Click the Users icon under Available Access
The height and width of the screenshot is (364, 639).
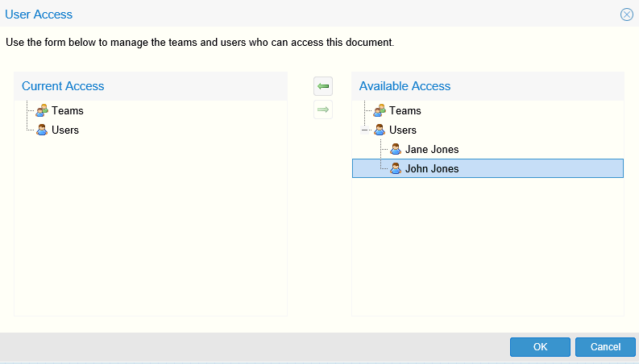coord(380,130)
